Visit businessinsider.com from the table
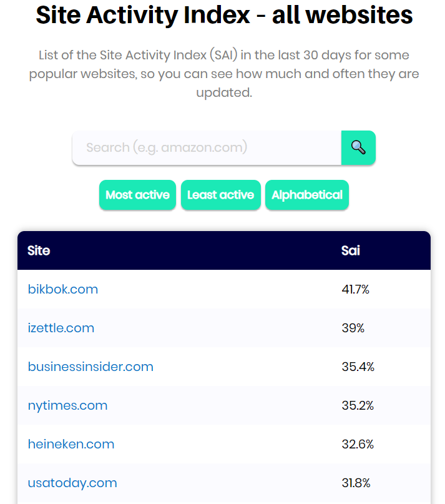The width and height of the screenshot is (445, 504). 90,367
